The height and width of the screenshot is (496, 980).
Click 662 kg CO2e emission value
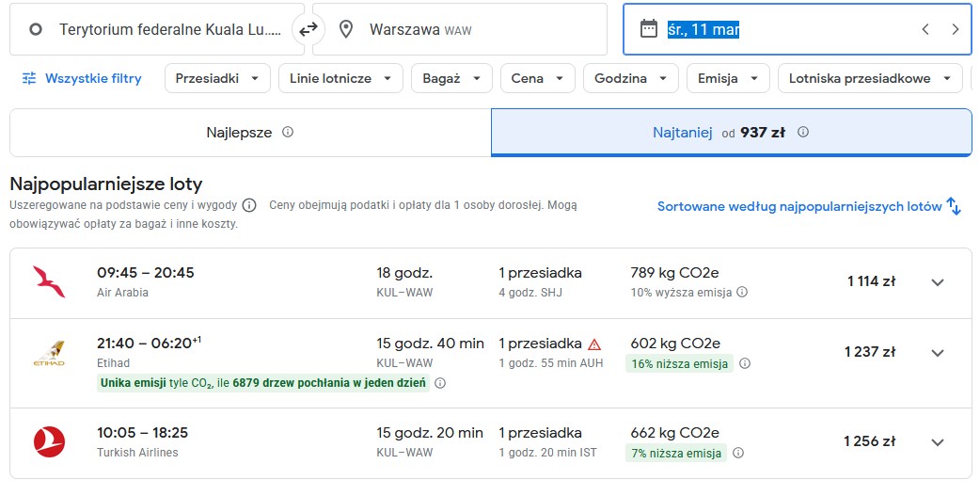[x=674, y=433]
